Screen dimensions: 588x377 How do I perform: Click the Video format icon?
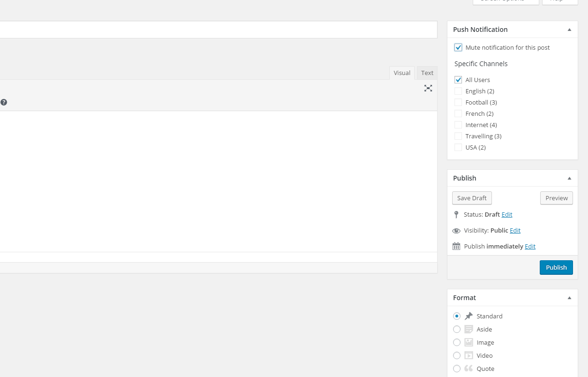point(469,355)
